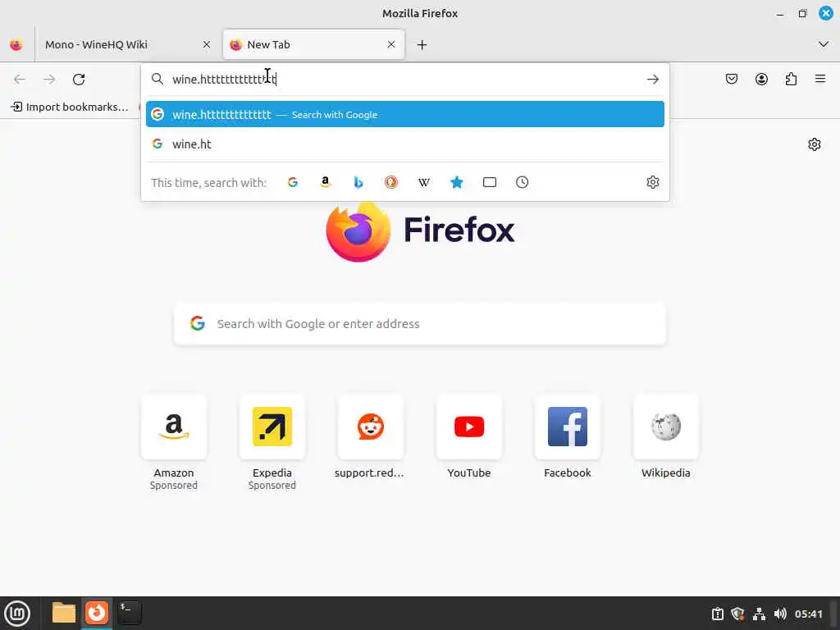Image resolution: width=840 pixels, height=630 pixels.
Task: Click the go arrow in the address bar
Action: pyautogui.click(x=652, y=80)
